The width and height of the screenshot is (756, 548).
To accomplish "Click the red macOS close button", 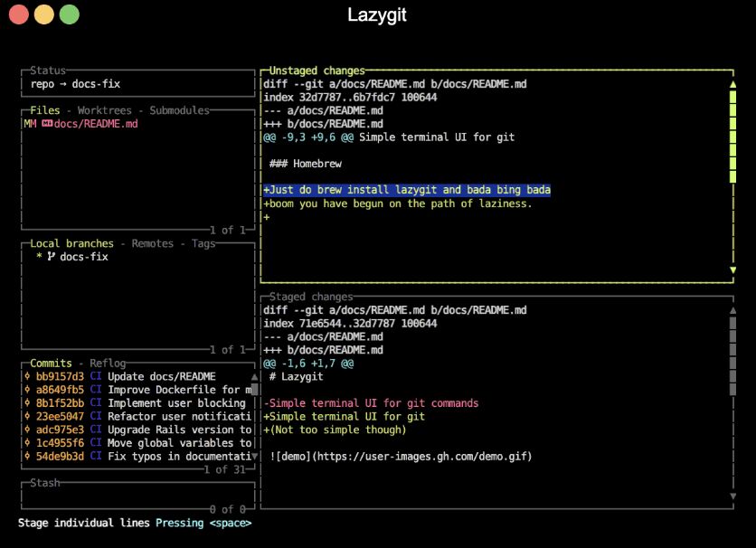I will click(19, 14).
